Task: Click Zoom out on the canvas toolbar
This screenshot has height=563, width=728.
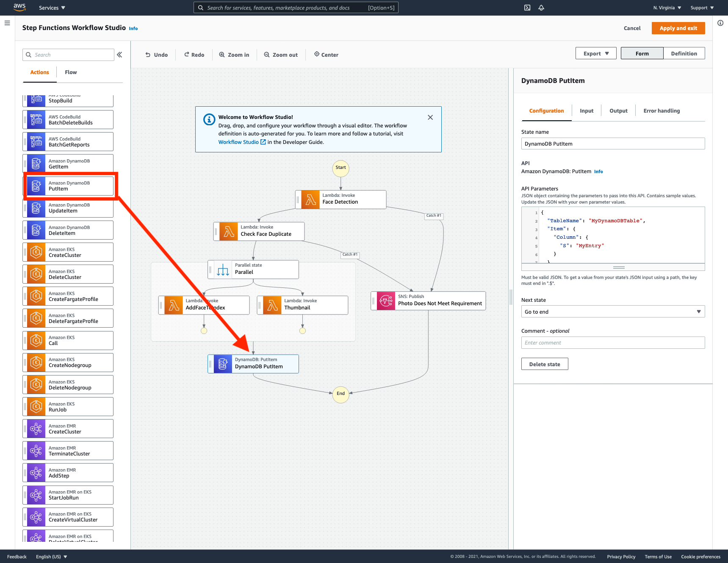Action: (281, 55)
